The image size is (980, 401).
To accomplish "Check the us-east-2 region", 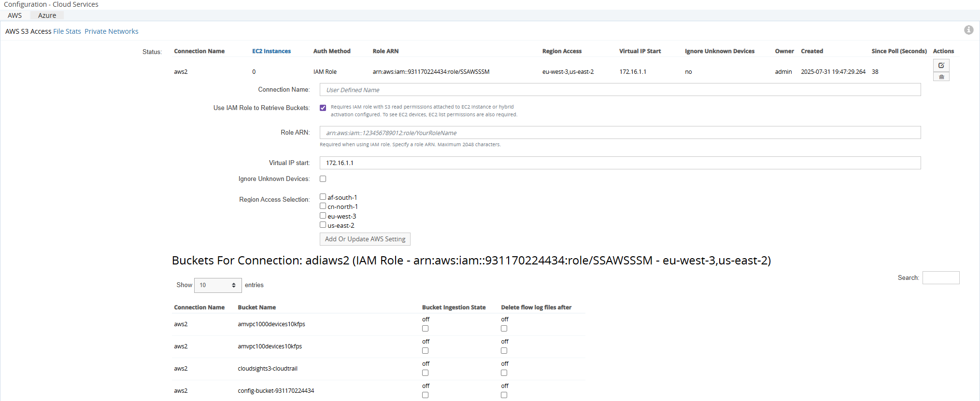I will coord(323,225).
